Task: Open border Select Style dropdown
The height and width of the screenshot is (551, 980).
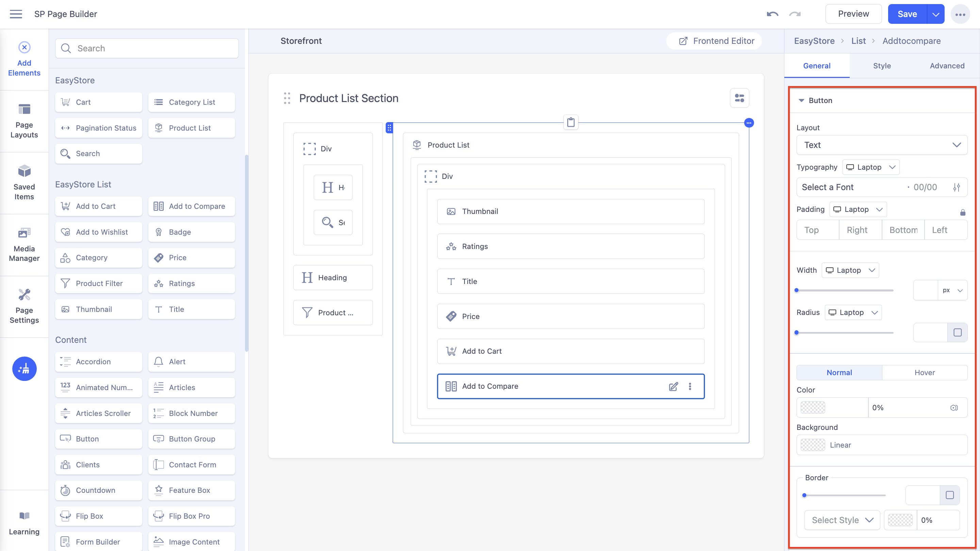Action: [x=842, y=520]
